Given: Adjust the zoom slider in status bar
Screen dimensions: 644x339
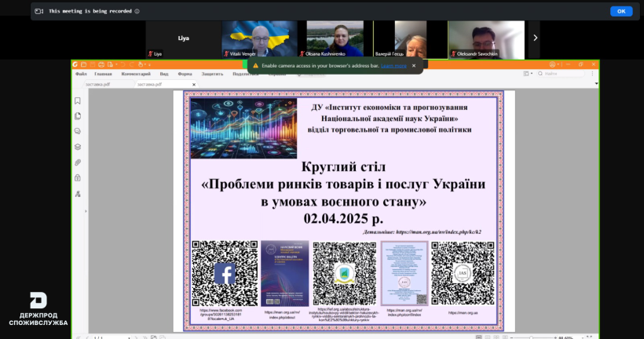Looking at the screenshot, I should point(532,337).
